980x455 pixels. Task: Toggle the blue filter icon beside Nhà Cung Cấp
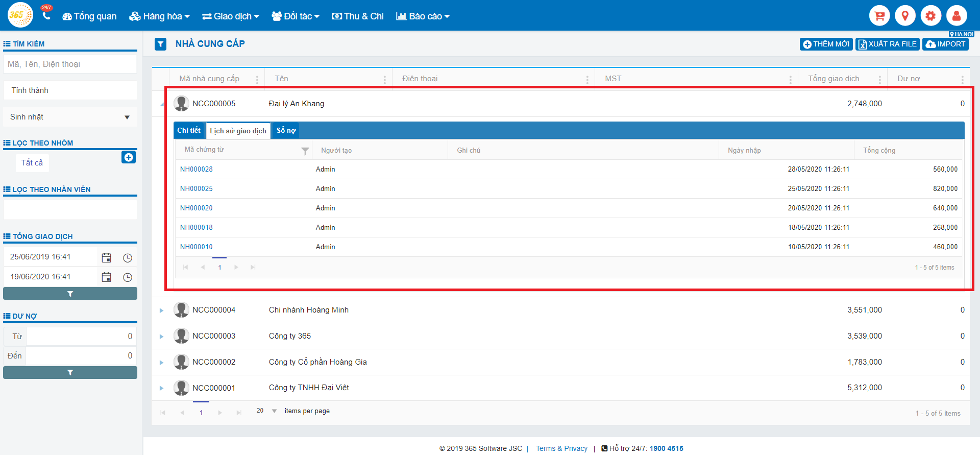pos(161,44)
